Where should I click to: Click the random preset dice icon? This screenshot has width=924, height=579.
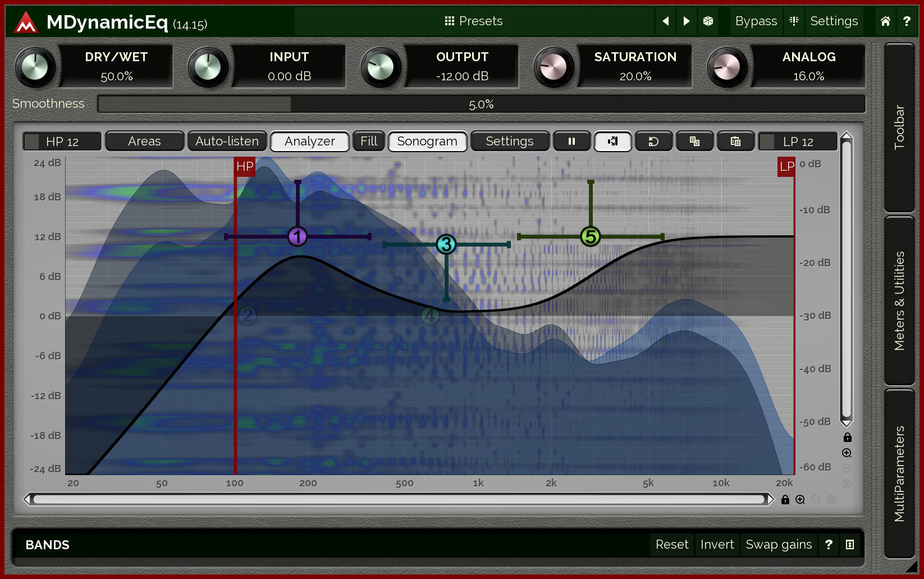point(708,21)
